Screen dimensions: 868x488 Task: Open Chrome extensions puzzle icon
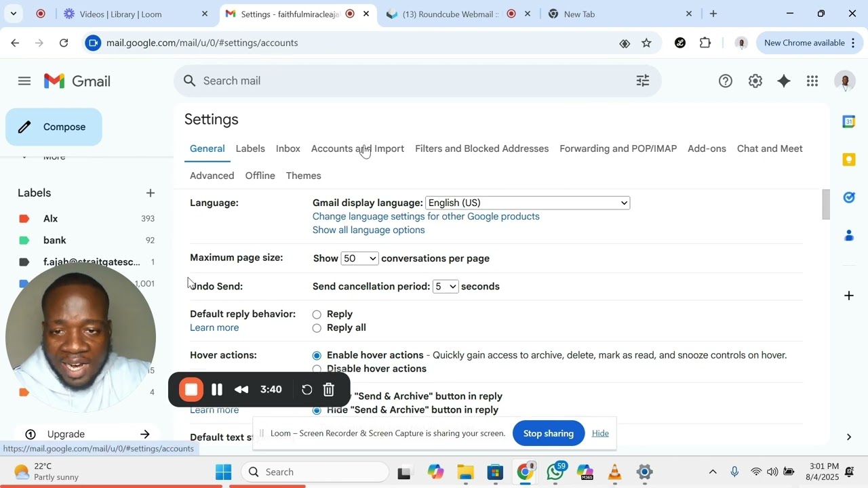(705, 43)
